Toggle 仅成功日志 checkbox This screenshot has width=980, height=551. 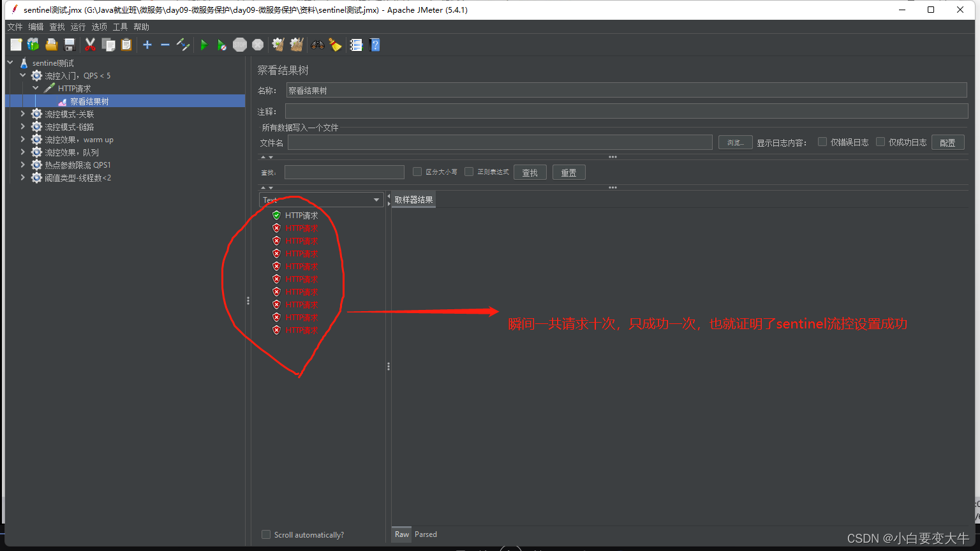[880, 142]
